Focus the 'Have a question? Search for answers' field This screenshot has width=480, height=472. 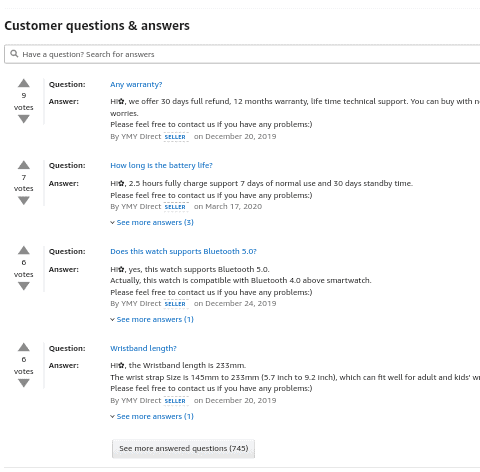pyautogui.click(x=242, y=54)
